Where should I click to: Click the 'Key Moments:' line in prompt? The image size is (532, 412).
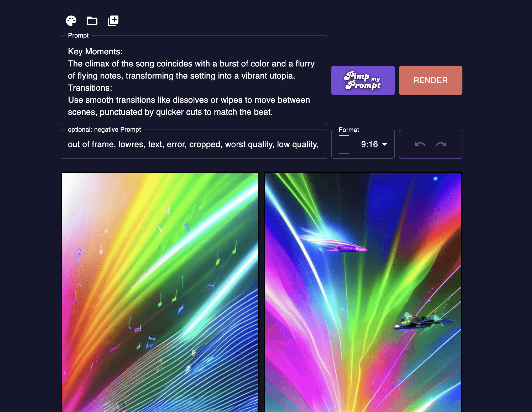click(95, 51)
